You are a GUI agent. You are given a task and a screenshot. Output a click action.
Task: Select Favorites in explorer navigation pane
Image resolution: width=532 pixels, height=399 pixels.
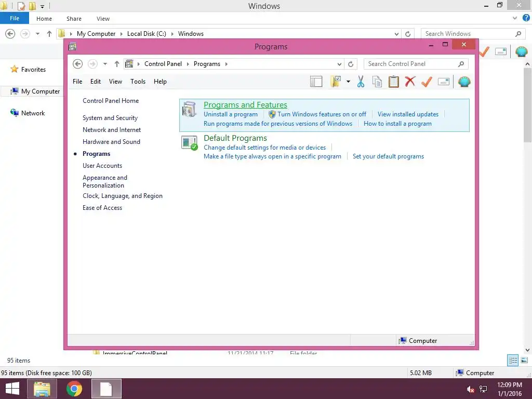click(x=33, y=69)
